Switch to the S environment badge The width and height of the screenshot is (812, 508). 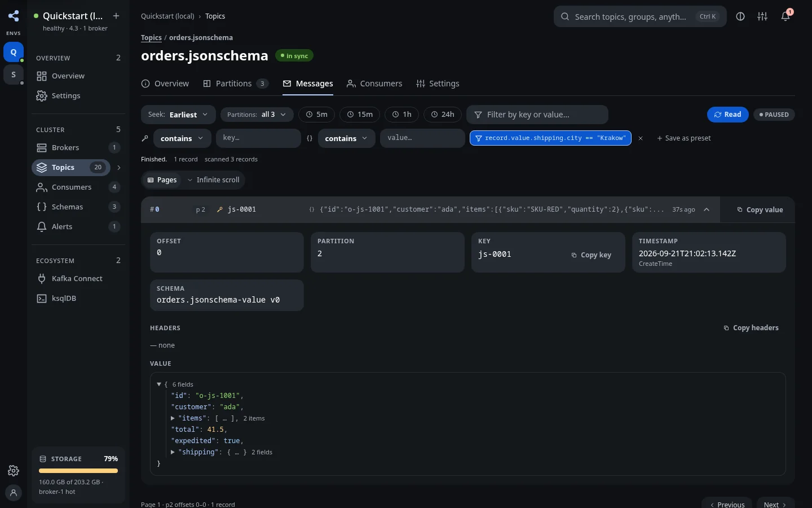(14, 75)
